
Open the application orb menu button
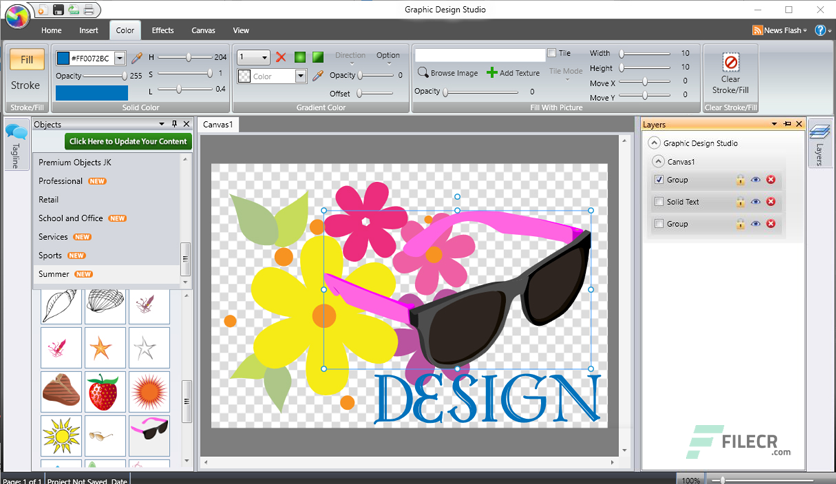click(18, 17)
